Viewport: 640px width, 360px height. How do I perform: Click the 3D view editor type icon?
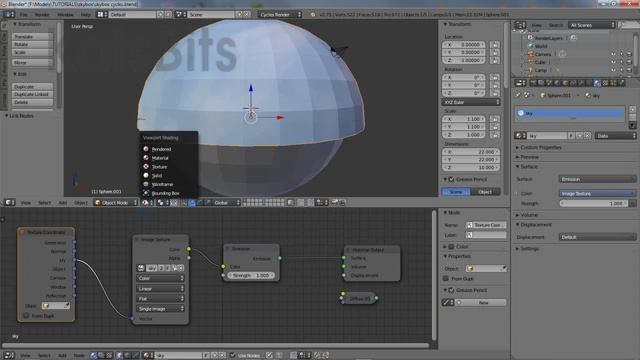tap(9, 202)
